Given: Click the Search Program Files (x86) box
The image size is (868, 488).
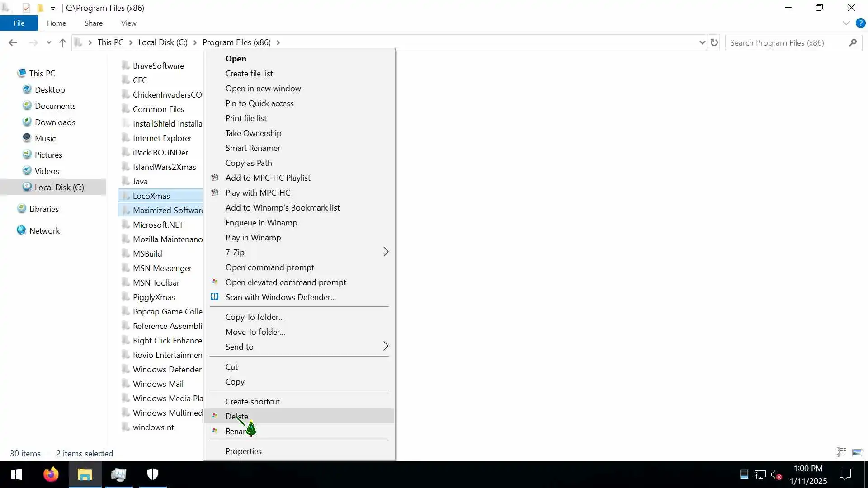Looking at the screenshot, I should (787, 43).
